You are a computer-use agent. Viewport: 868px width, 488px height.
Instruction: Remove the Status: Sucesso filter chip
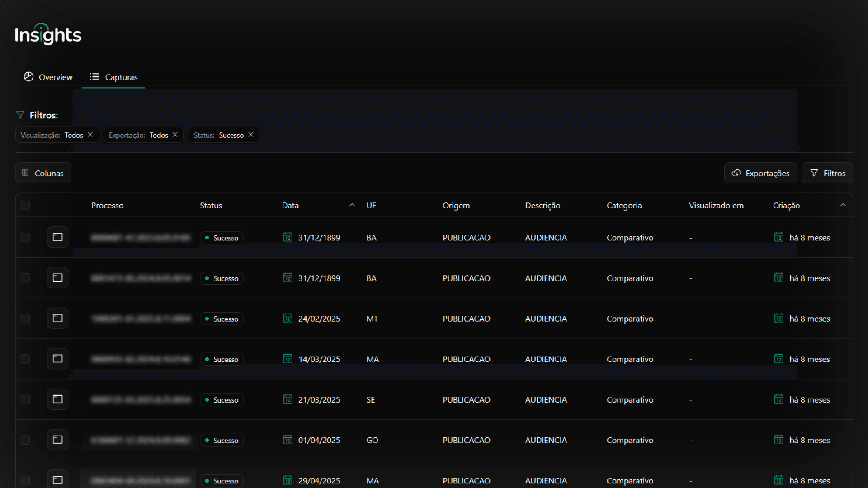[251, 135]
